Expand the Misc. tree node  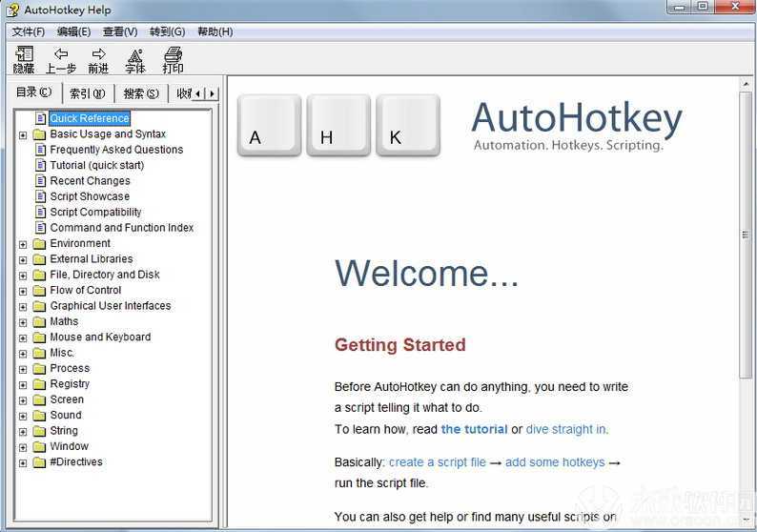23,354
